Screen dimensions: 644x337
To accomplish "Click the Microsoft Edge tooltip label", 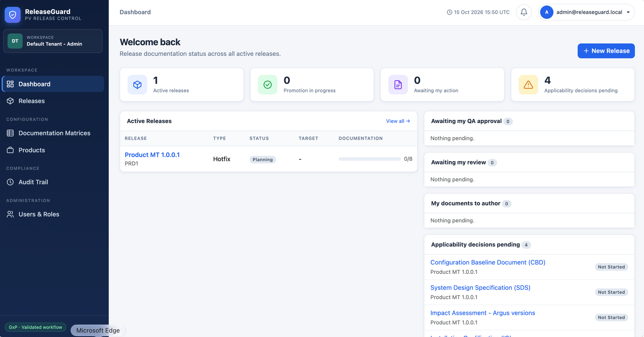I will pos(98,331).
